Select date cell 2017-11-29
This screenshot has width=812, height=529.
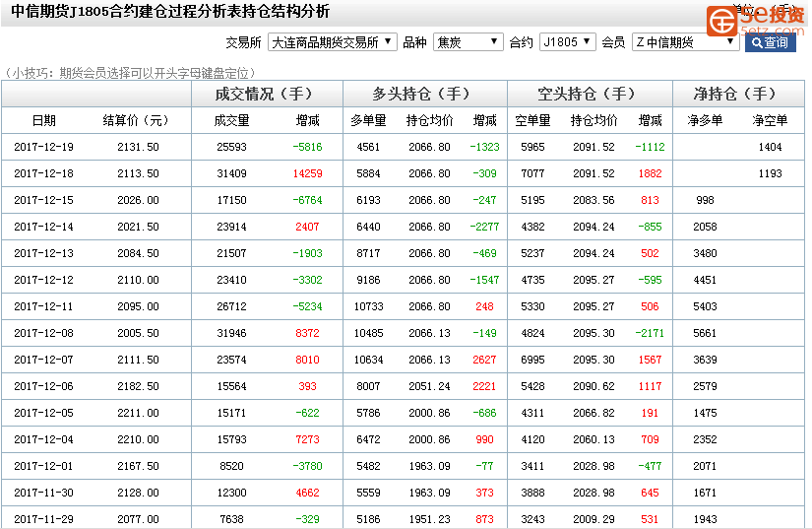pos(43,519)
